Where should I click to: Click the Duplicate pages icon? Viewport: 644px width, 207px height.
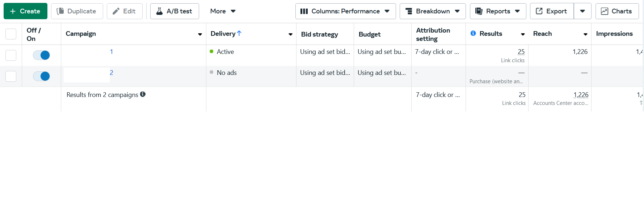[x=60, y=11]
